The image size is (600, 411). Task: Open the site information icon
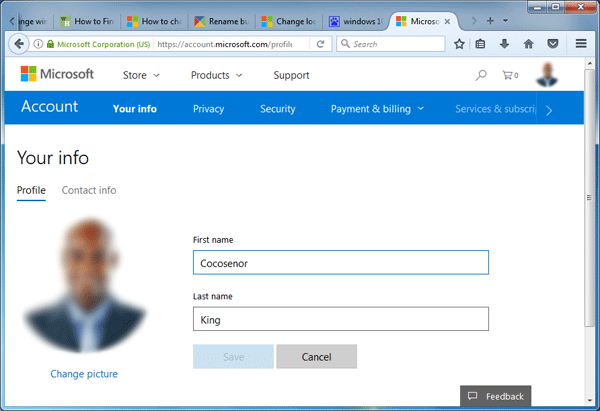coord(38,44)
